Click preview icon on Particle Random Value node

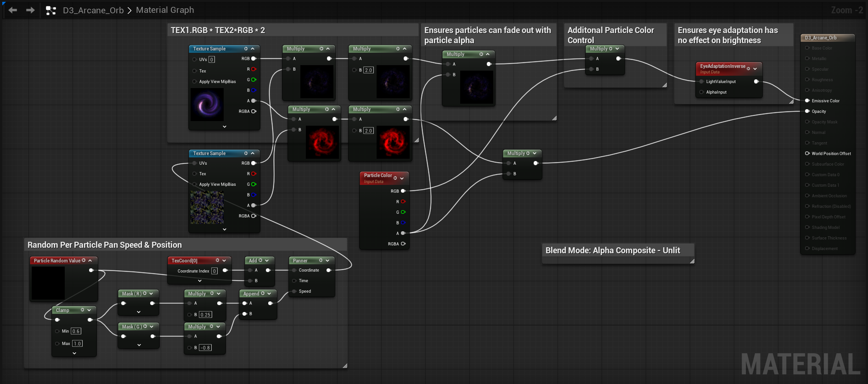(84, 261)
